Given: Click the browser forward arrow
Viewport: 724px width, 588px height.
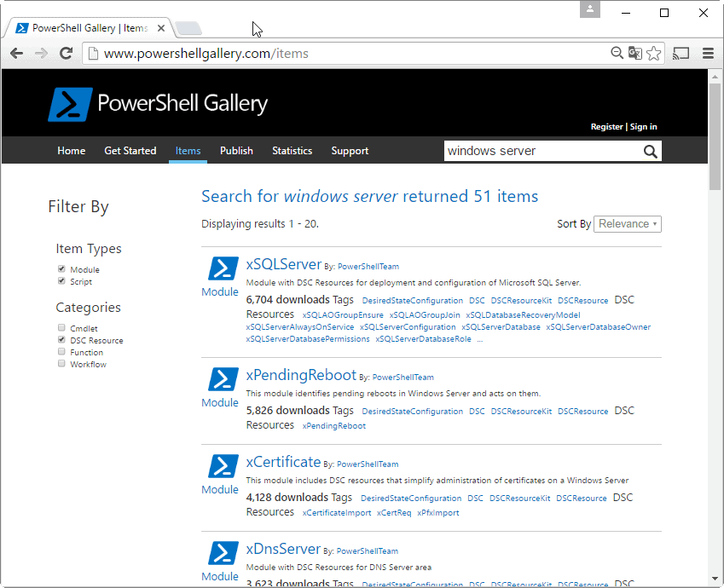Looking at the screenshot, I should pyautogui.click(x=41, y=54).
